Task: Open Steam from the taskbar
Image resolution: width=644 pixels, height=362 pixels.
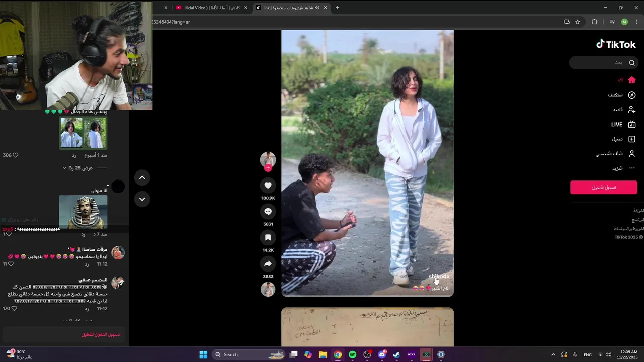Action: click(x=396, y=354)
